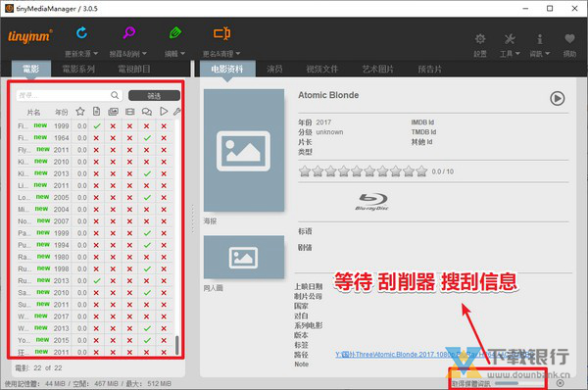Click the 筛选 filter button

click(154, 96)
